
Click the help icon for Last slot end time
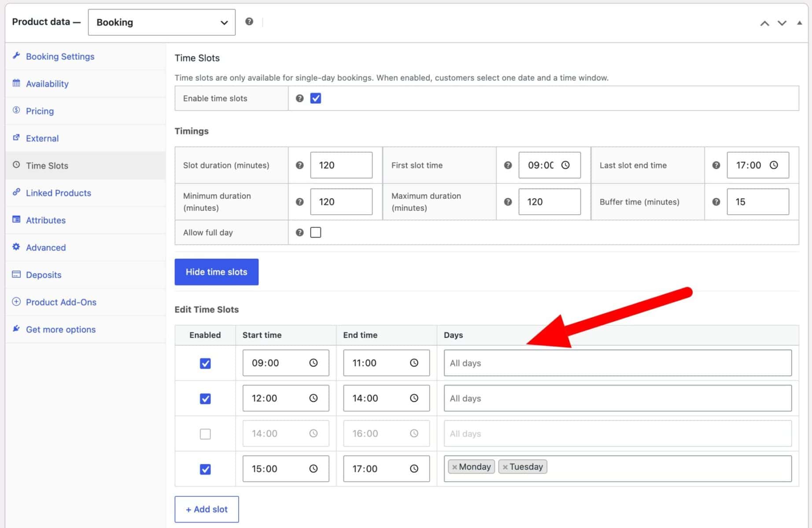tap(716, 165)
